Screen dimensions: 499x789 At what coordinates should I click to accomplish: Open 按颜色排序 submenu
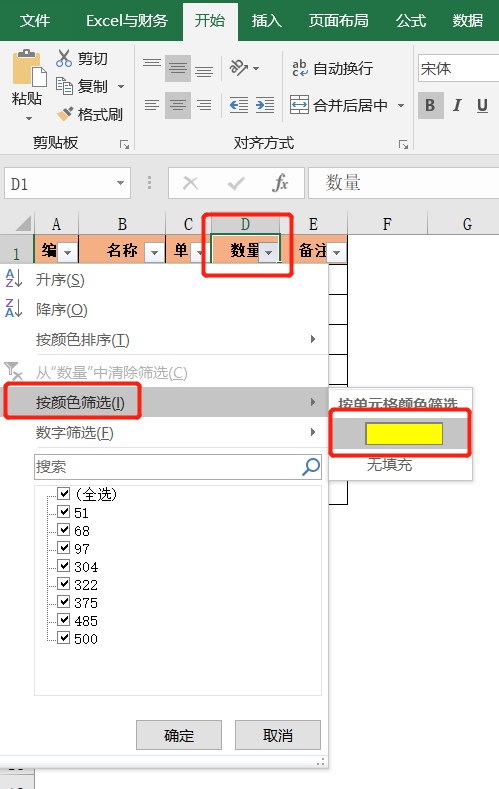[164, 340]
